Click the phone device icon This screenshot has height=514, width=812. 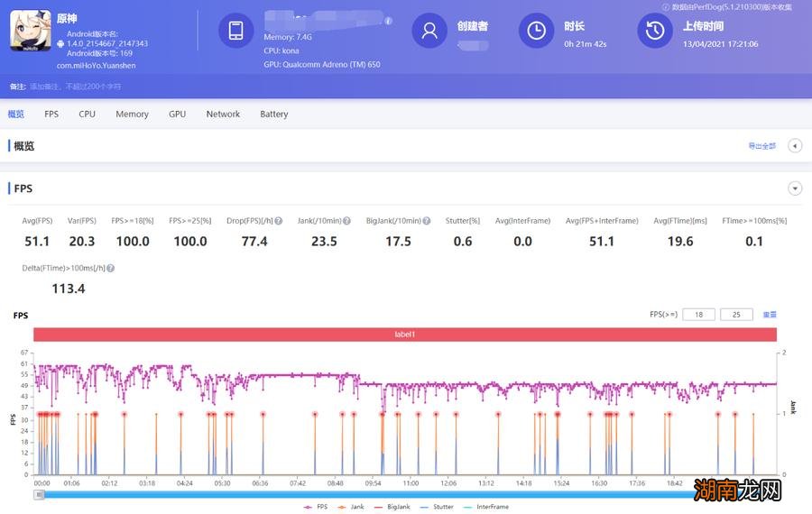tap(236, 31)
